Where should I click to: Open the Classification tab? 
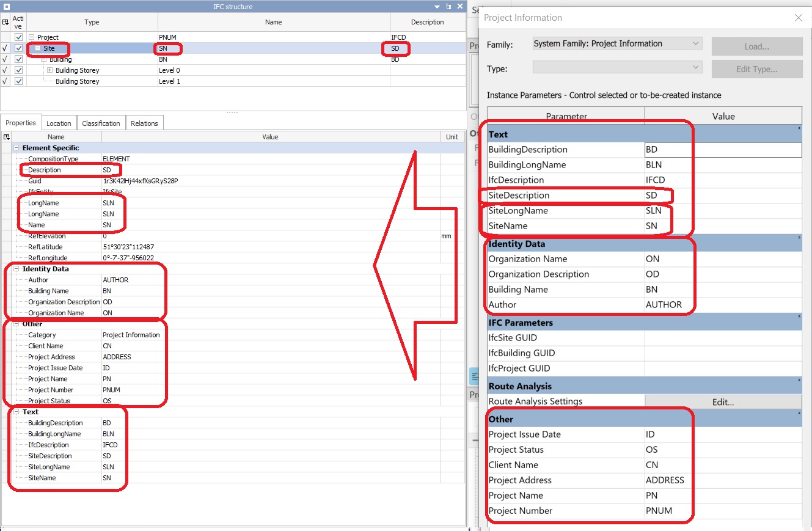[101, 123]
